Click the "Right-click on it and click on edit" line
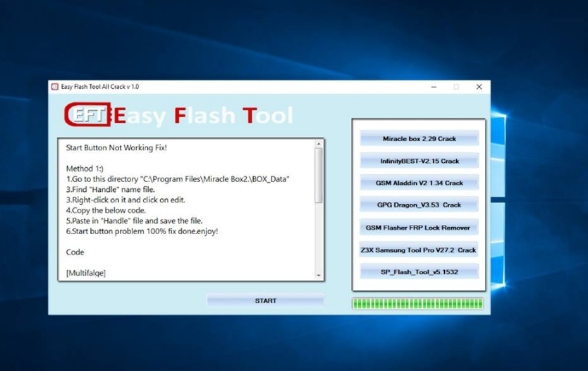The width and height of the screenshot is (588, 371). click(x=125, y=200)
